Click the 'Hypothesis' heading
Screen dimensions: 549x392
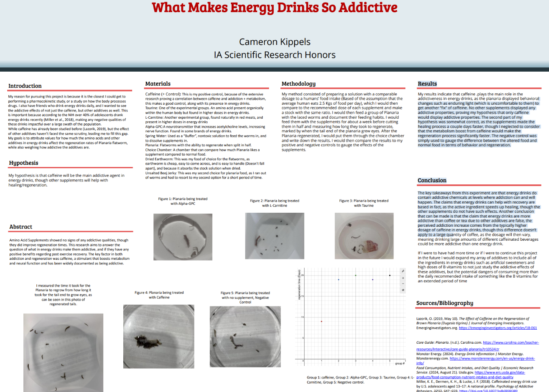pos(24,163)
